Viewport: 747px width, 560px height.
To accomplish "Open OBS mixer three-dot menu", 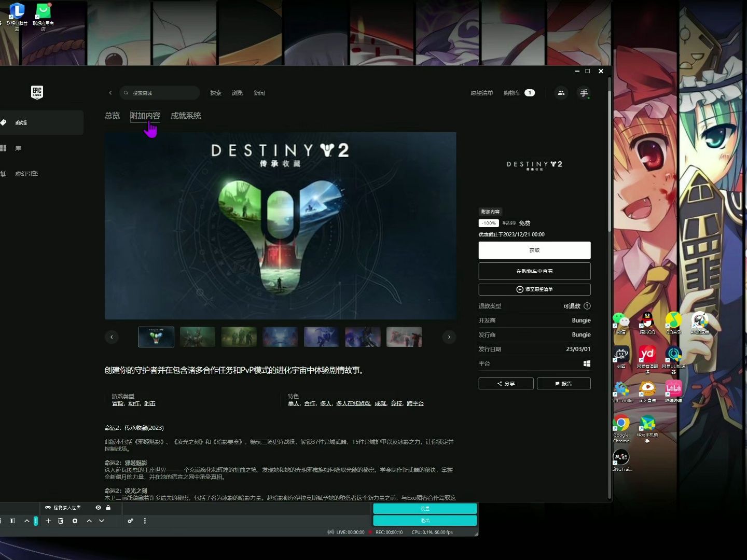I will click(x=145, y=521).
